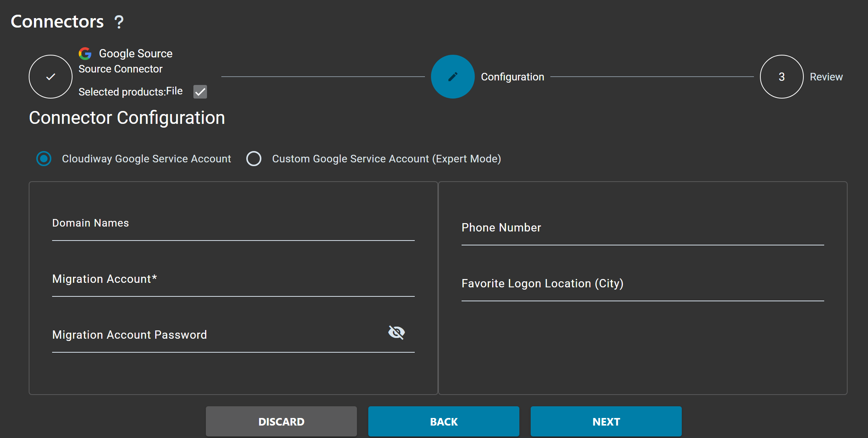Click the step 3 Review circle
The width and height of the screenshot is (868, 438).
[x=782, y=77]
